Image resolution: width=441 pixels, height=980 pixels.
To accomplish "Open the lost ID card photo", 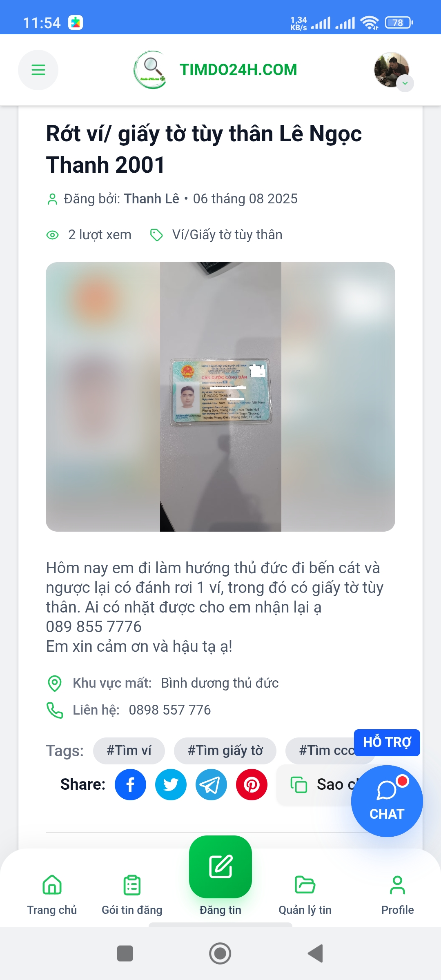I will tap(220, 397).
